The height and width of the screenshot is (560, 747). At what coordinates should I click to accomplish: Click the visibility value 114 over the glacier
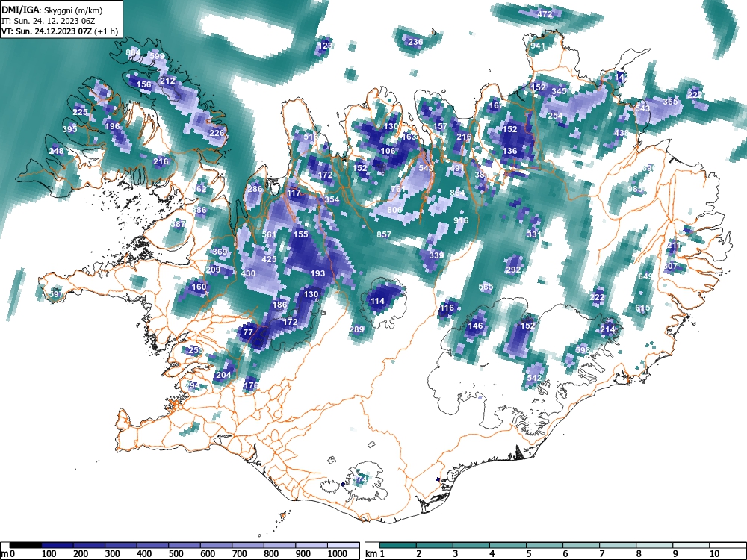pyautogui.click(x=378, y=301)
